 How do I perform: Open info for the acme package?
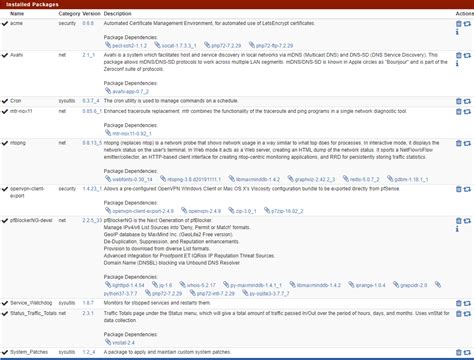[x=457, y=32]
